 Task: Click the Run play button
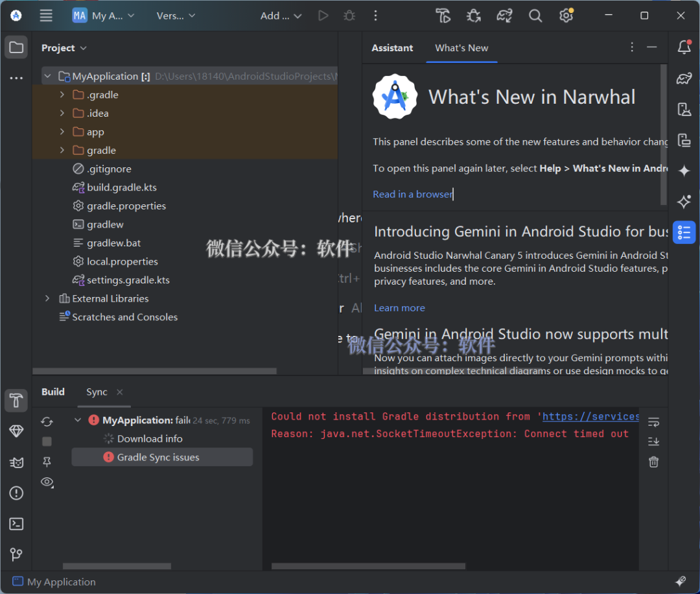pos(323,16)
